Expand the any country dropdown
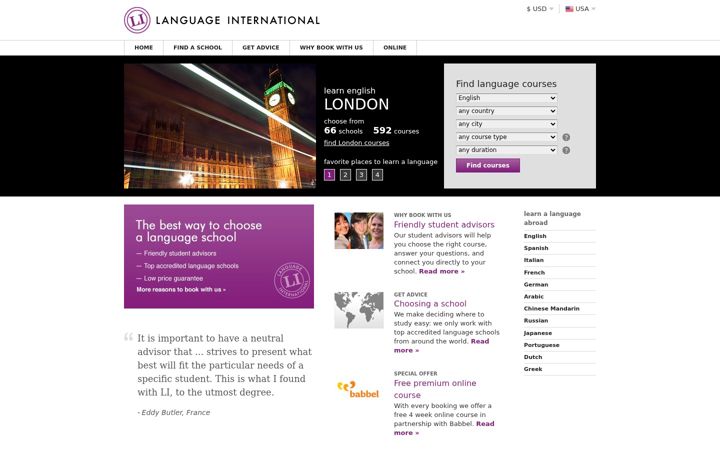The height and width of the screenshot is (450, 720). pos(506,111)
